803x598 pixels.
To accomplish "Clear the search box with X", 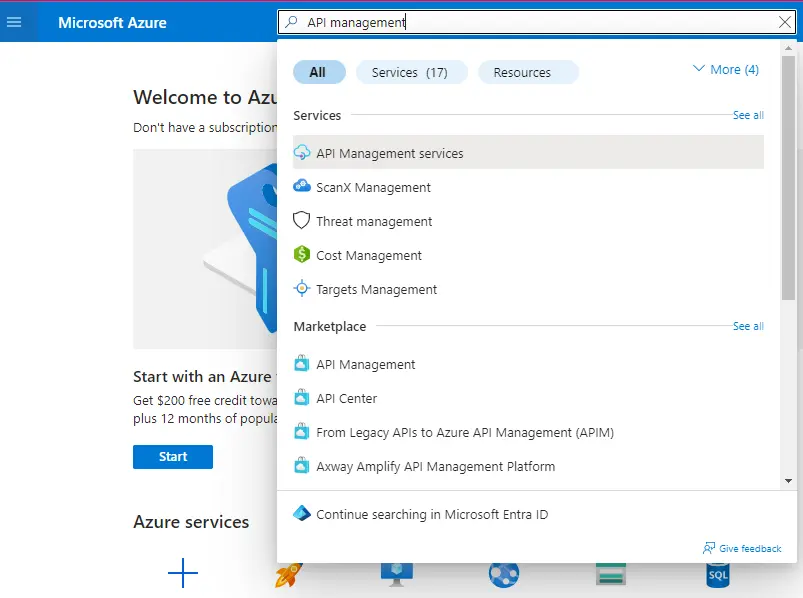I will [x=784, y=22].
